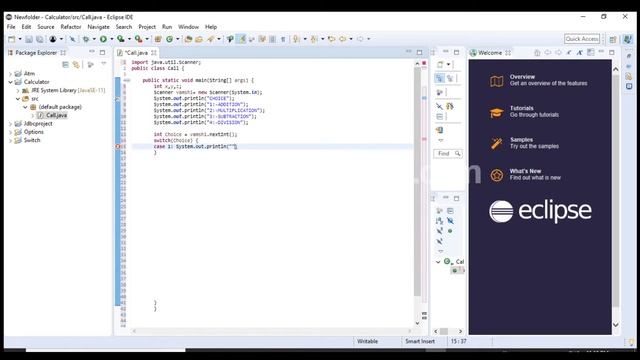Click the What's New star icon
The image size is (640, 360).
point(496,175)
